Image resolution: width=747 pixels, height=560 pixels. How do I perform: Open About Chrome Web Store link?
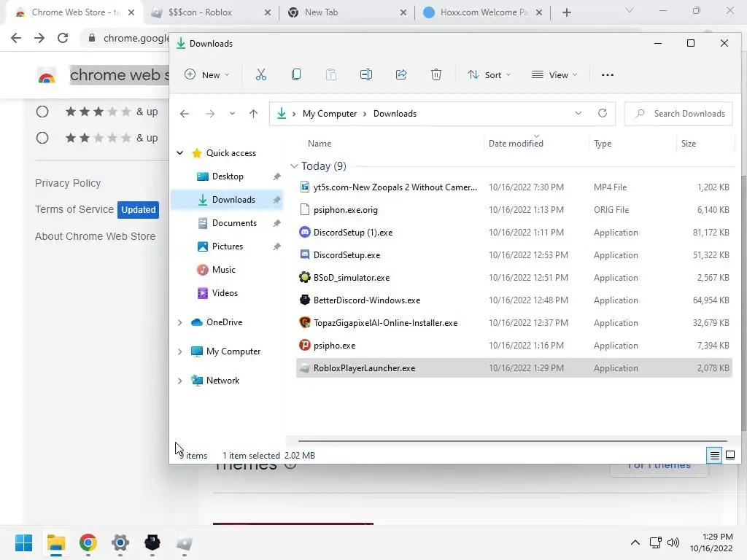[96, 236]
